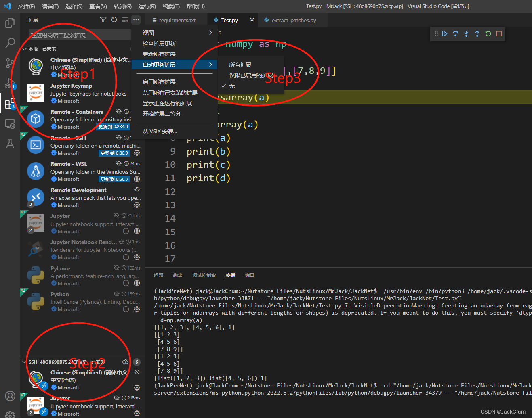Select the Pylance extension entry
The width and height of the screenshot is (532, 418).
tap(83, 276)
